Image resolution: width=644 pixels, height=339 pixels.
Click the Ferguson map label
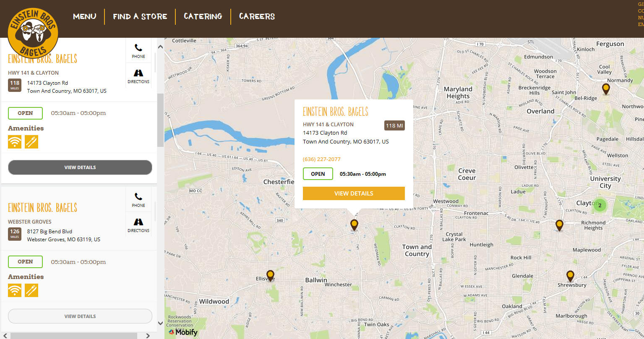click(610, 44)
